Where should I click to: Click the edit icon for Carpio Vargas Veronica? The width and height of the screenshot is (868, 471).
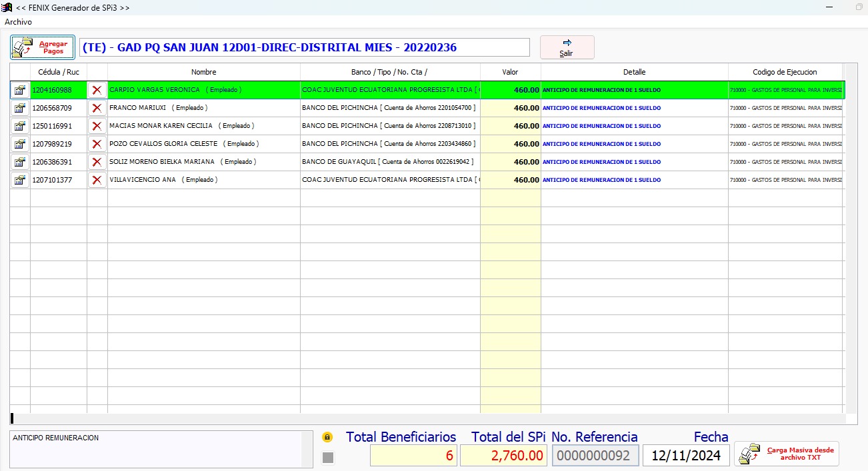point(20,90)
